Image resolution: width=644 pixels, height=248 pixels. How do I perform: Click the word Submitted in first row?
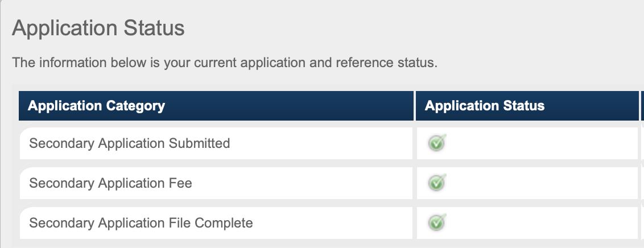click(x=199, y=143)
